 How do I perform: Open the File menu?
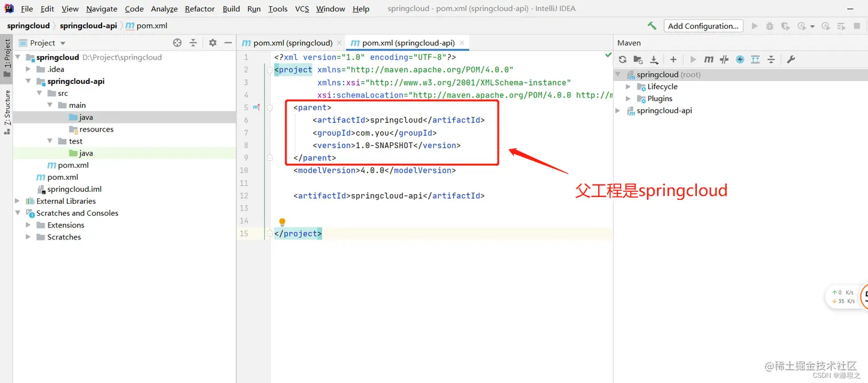(x=26, y=9)
